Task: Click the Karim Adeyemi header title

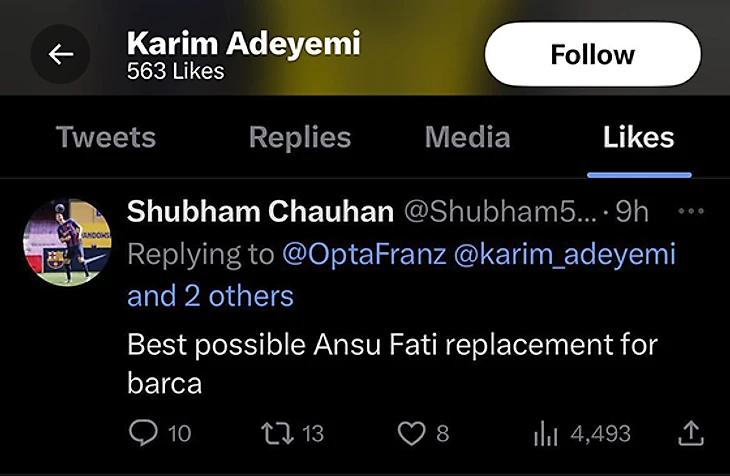Action: click(244, 43)
